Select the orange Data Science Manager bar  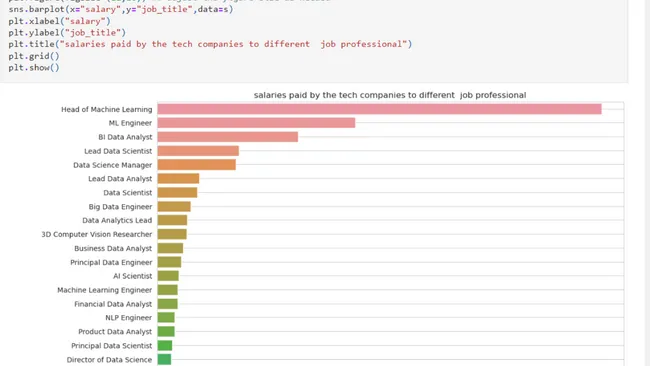click(196, 165)
